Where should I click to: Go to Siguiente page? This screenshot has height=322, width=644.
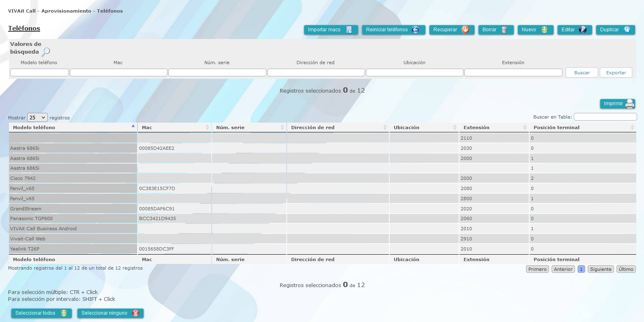pos(601,269)
